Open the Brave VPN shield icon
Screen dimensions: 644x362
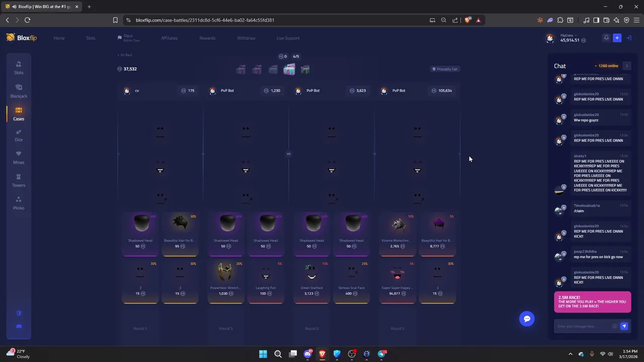(x=626, y=20)
